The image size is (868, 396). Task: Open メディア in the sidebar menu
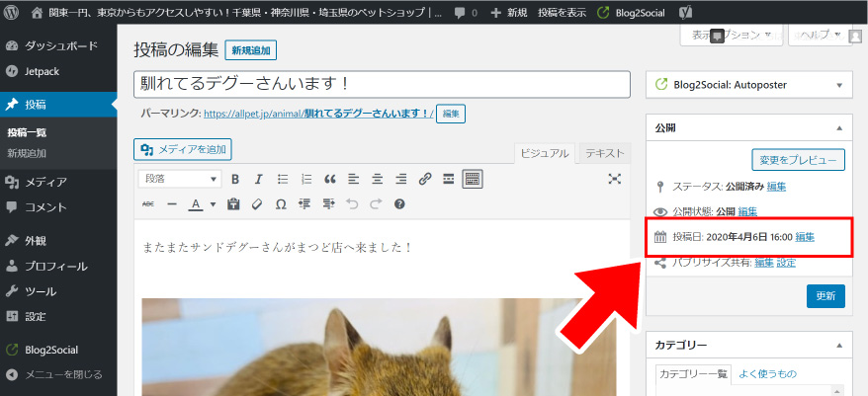pyautogui.click(x=45, y=182)
